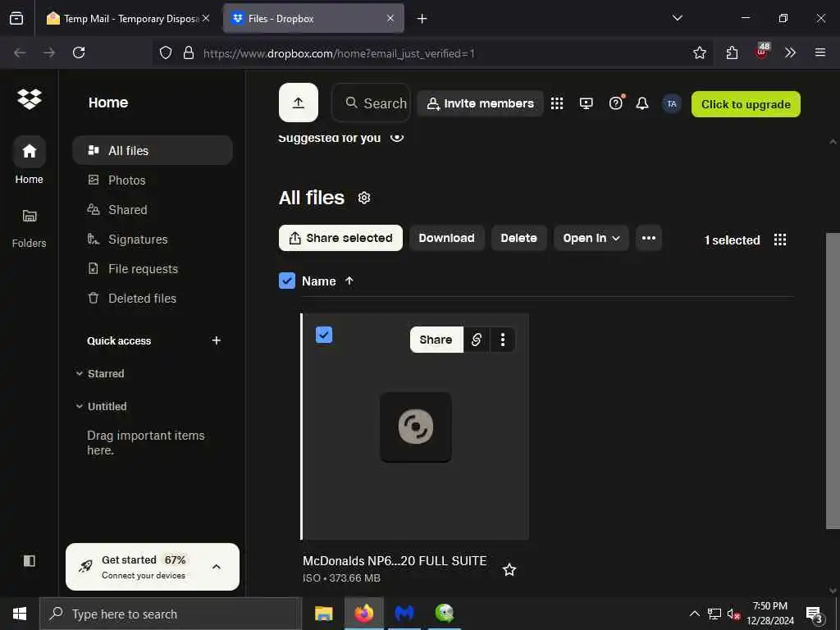Click the muted volume tray icon
Image resolution: width=840 pixels, height=630 pixels.
pos(733,614)
